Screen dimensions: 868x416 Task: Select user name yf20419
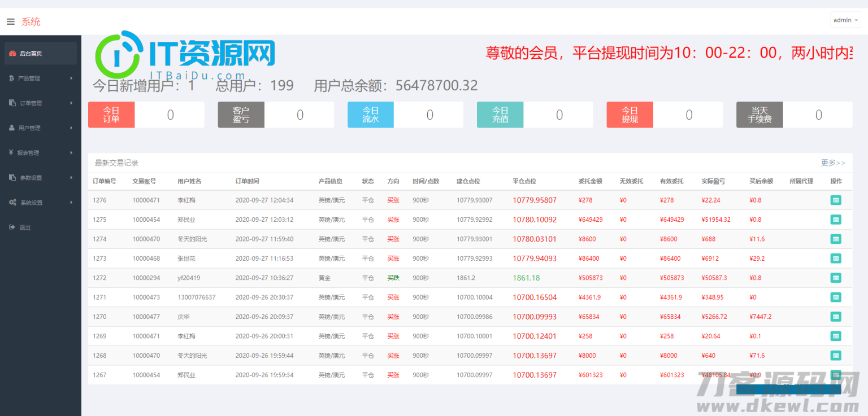pyautogui.click(x=189, y=278)
